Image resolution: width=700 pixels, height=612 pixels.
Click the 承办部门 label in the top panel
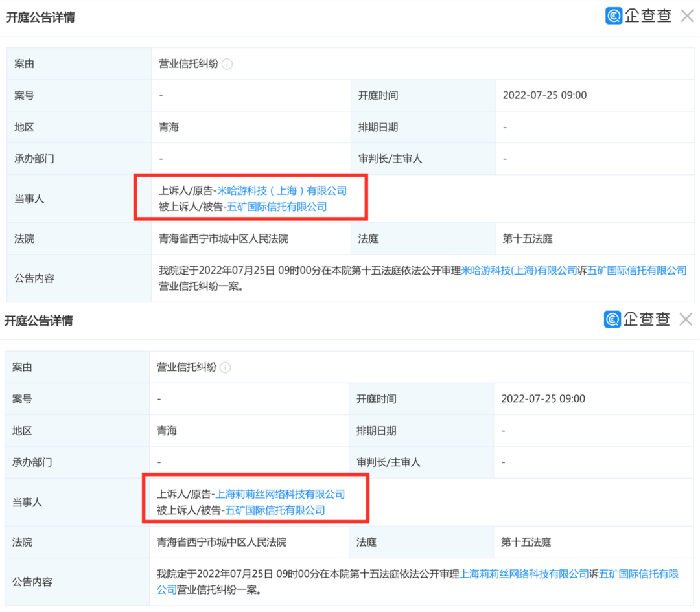coord(34,159)
